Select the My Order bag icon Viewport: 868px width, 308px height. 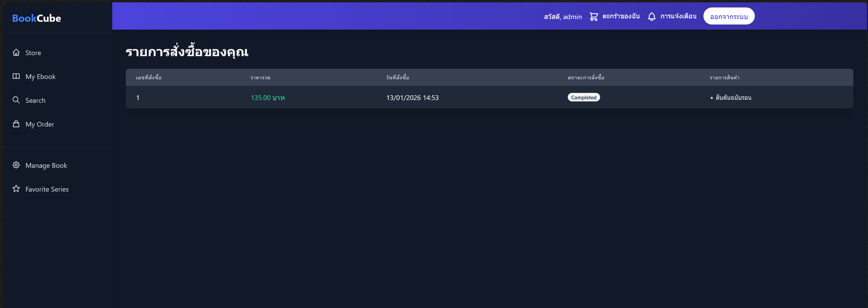pyautogui.click(x=16, y=124)
